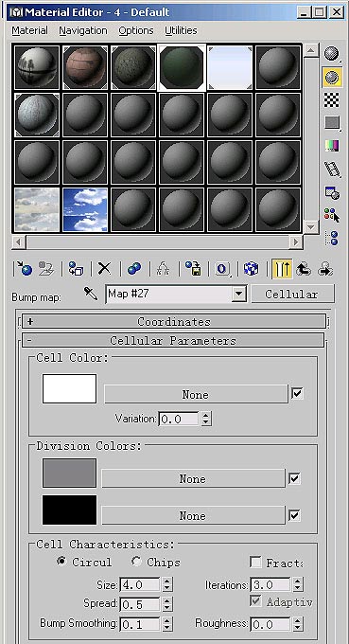This screenshot has height=644, width=349.
Task: Select the Chips radio button
Action: point(136,562)
